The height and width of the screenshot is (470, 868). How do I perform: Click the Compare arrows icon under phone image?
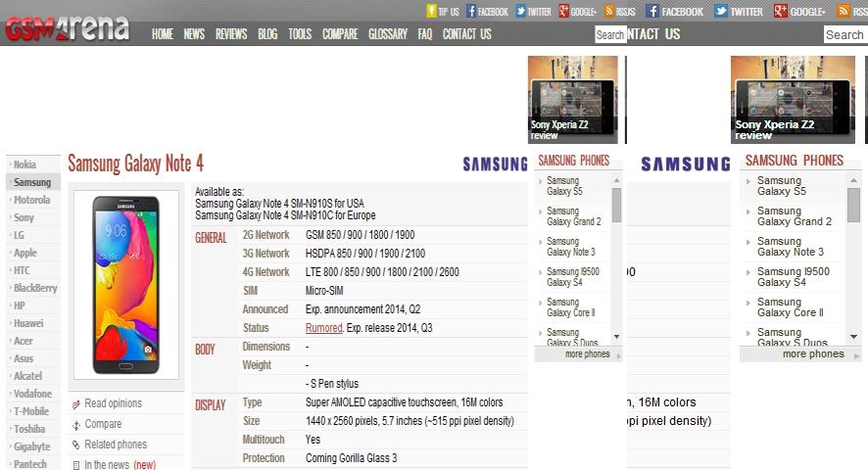coord(76,425)
